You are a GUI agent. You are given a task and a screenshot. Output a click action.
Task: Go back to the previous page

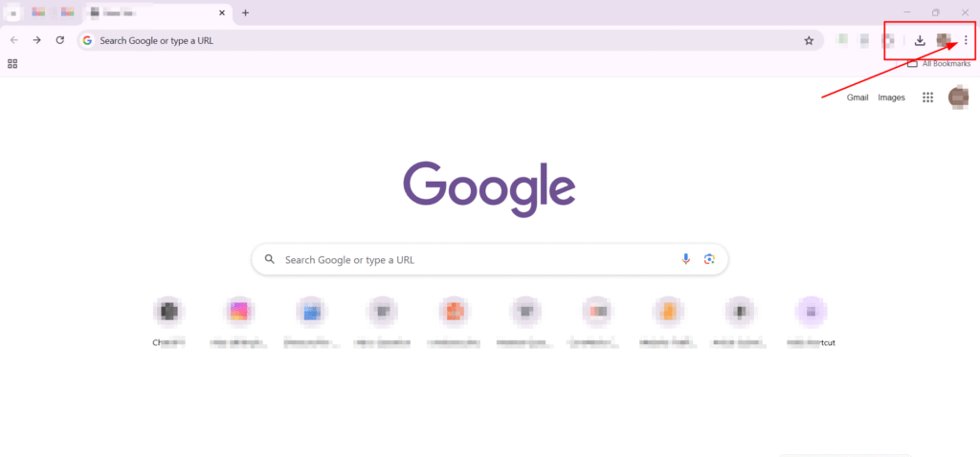[x=13, y=40]
